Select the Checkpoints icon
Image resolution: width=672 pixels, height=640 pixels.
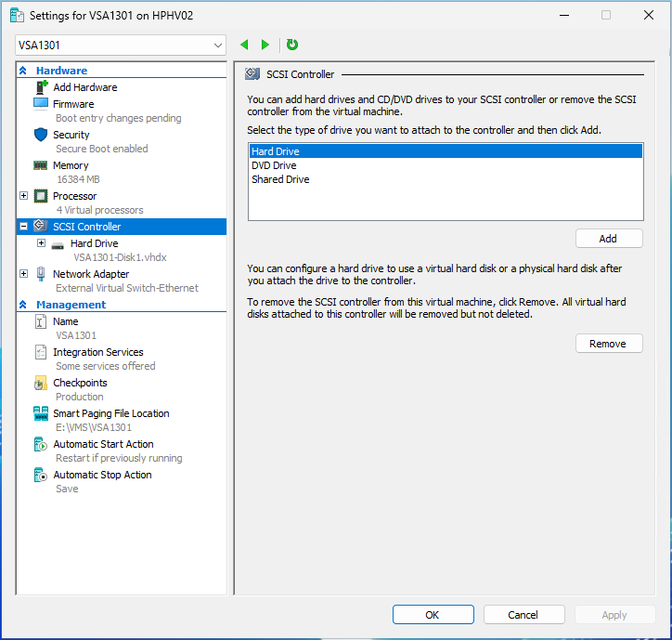pyautogui.click(x=41, y=383)
